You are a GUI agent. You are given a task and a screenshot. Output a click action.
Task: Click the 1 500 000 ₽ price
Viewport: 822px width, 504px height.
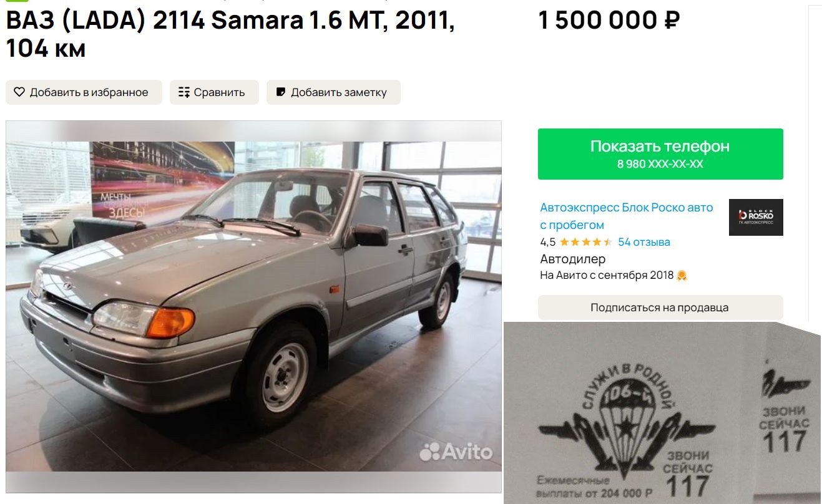609,21
